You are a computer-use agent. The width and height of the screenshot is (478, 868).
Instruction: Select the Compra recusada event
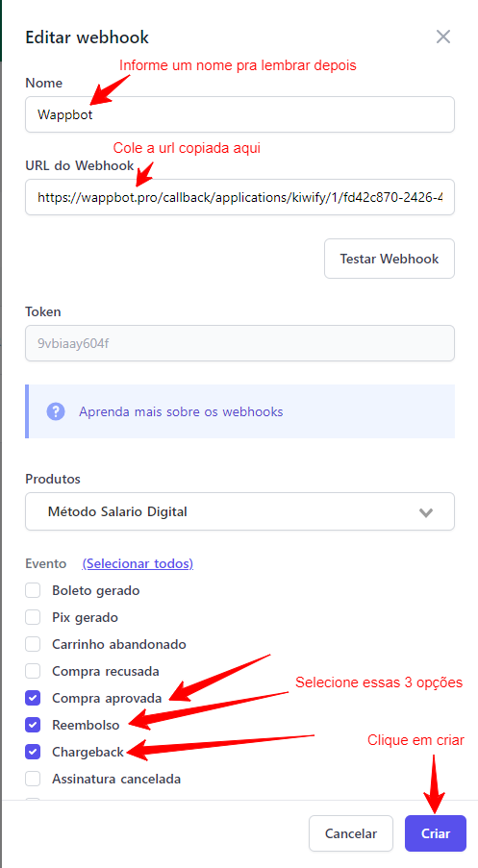click(33, 672)
